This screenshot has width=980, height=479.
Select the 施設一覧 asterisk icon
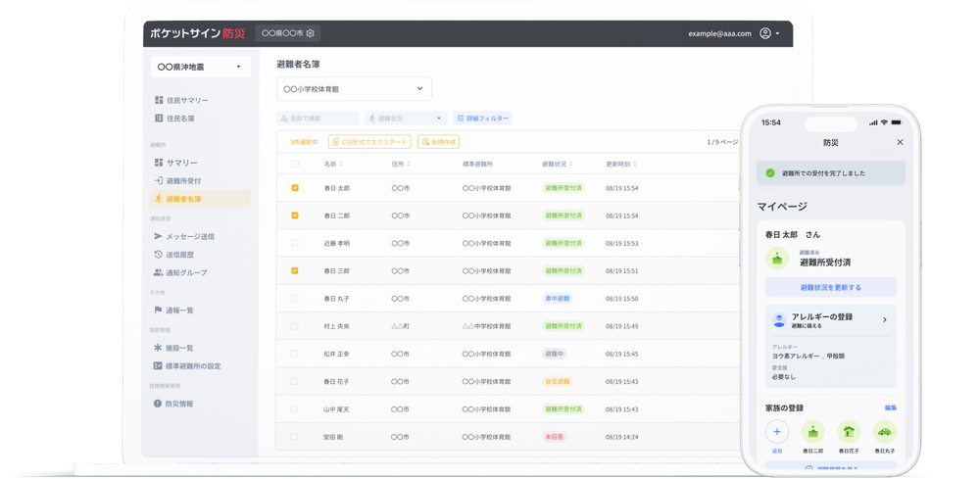tap(159, 348)
